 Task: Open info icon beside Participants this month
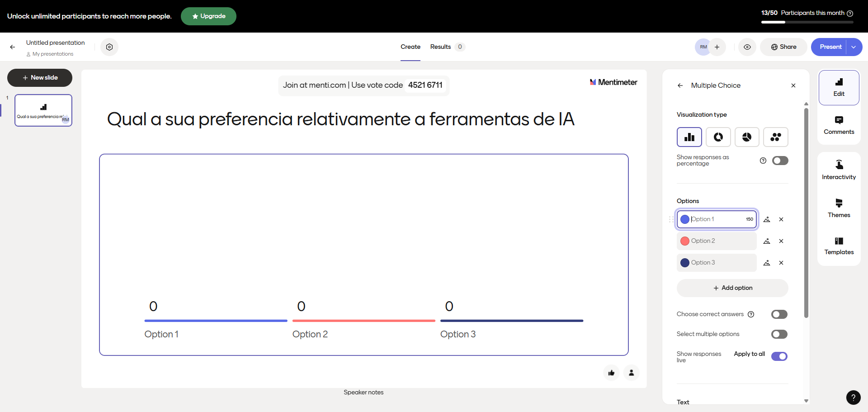pyautogui.click(x=850, y=13)
